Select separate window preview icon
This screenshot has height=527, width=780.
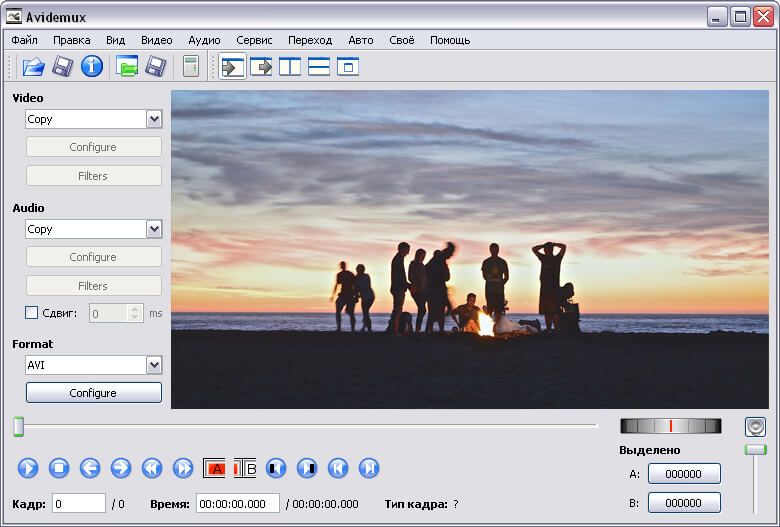click(348, 66)
